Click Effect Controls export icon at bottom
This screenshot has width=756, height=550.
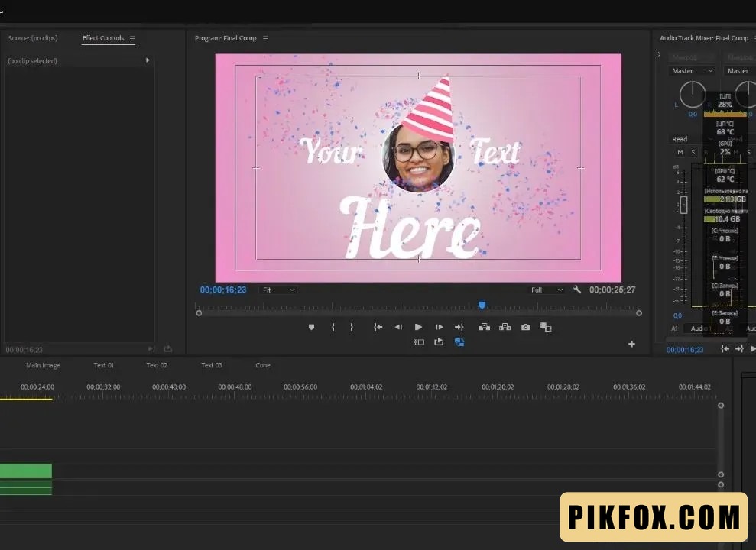point(167,348)
